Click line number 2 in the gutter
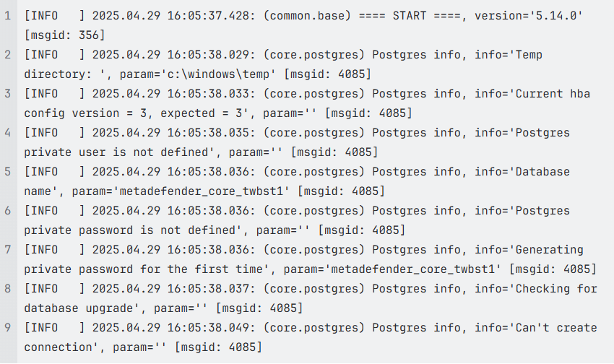This screenshot has width=614, height=364. 8,54
